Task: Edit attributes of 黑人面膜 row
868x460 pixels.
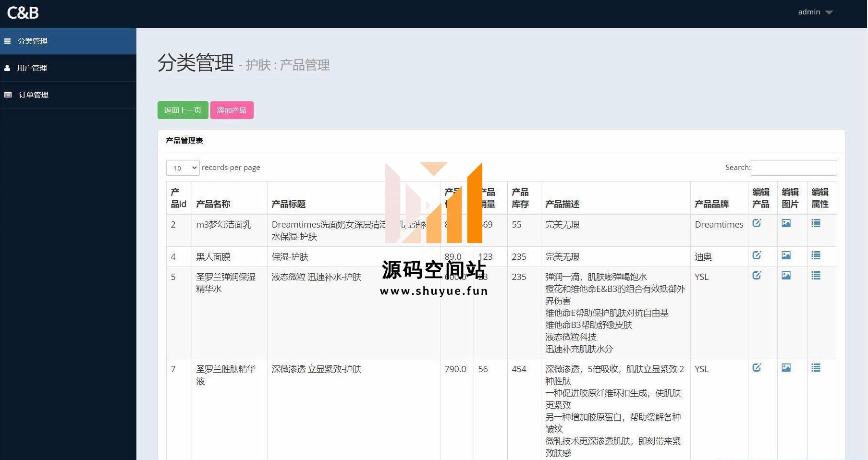Action: (816, 255)
